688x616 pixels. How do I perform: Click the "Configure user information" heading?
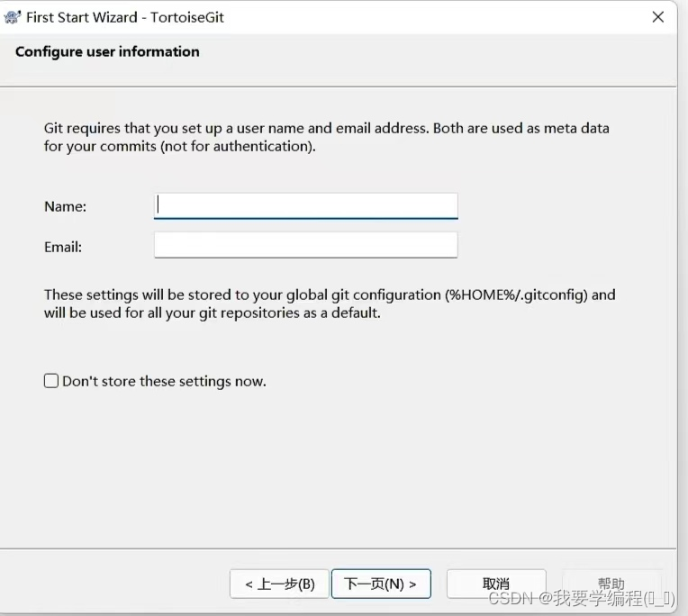point(107,51)
